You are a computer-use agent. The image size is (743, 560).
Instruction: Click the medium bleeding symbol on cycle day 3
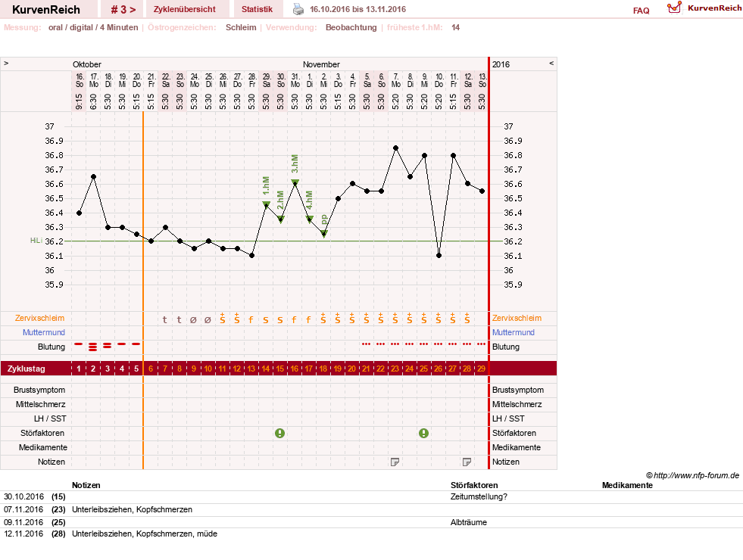108,346
